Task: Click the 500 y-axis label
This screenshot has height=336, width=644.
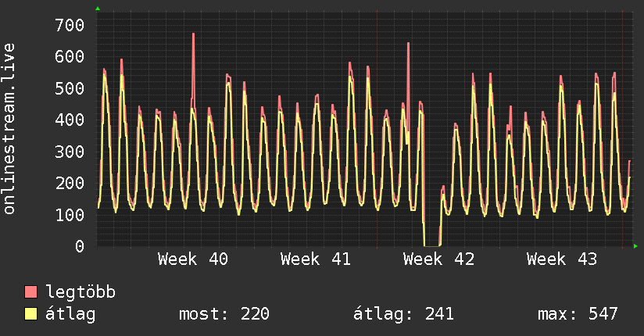Action: (x=70, y=88)
